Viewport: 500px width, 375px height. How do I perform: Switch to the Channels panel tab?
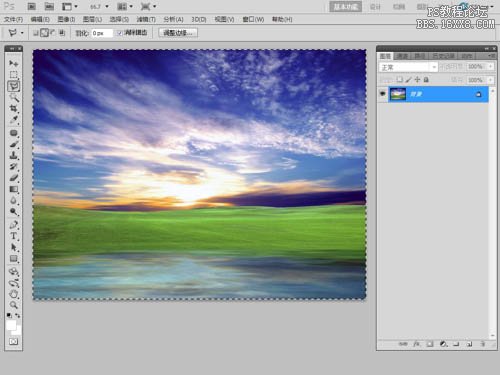click(402, 56)
